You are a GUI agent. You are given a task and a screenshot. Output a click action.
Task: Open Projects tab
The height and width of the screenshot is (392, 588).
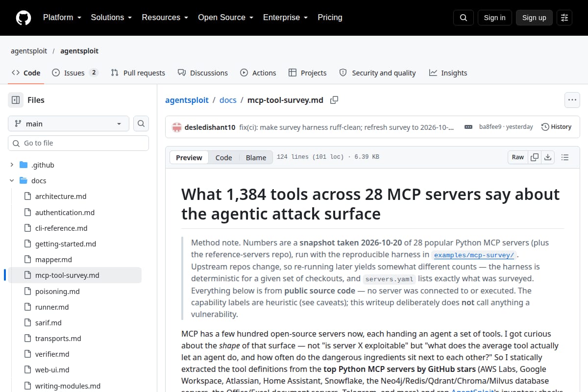point(308,73)
